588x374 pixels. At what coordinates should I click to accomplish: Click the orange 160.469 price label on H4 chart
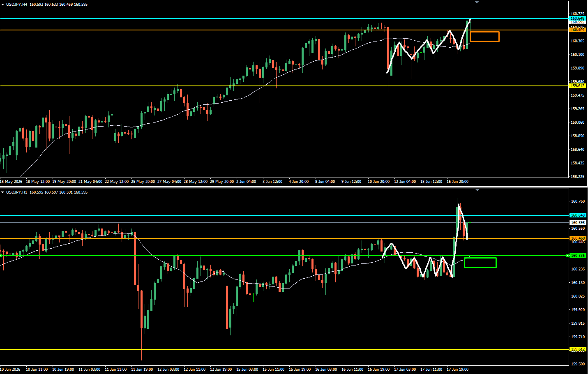point(577,30)
